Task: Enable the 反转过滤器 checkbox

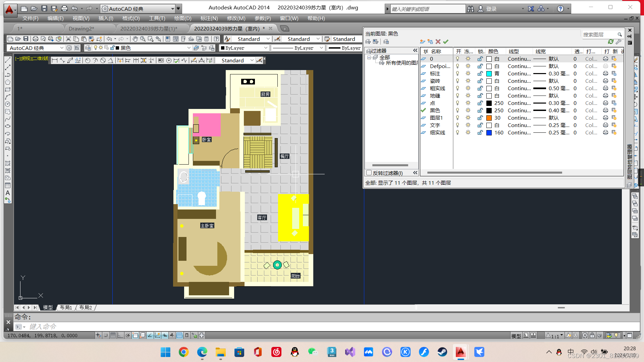Action: (x=369, y=173)
